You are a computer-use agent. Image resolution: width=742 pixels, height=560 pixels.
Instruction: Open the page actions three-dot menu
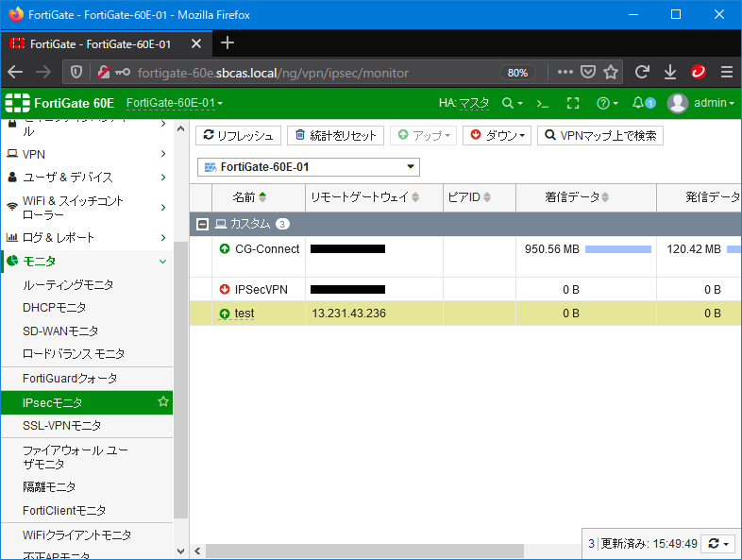565,73
